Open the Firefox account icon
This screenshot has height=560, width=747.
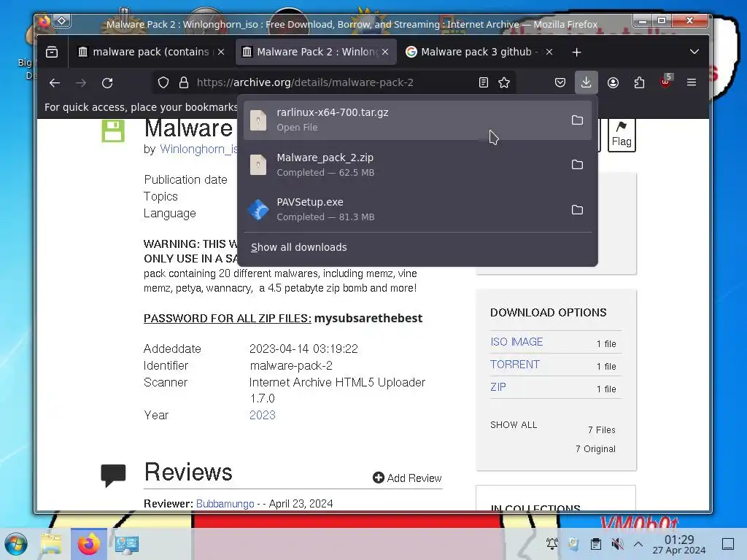[x=613, y=83]
